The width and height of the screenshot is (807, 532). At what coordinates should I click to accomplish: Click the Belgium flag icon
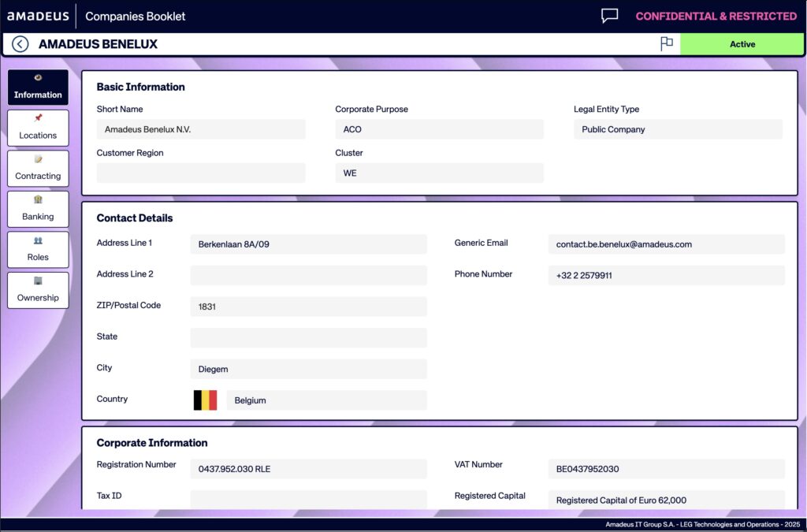coord(205,400)
